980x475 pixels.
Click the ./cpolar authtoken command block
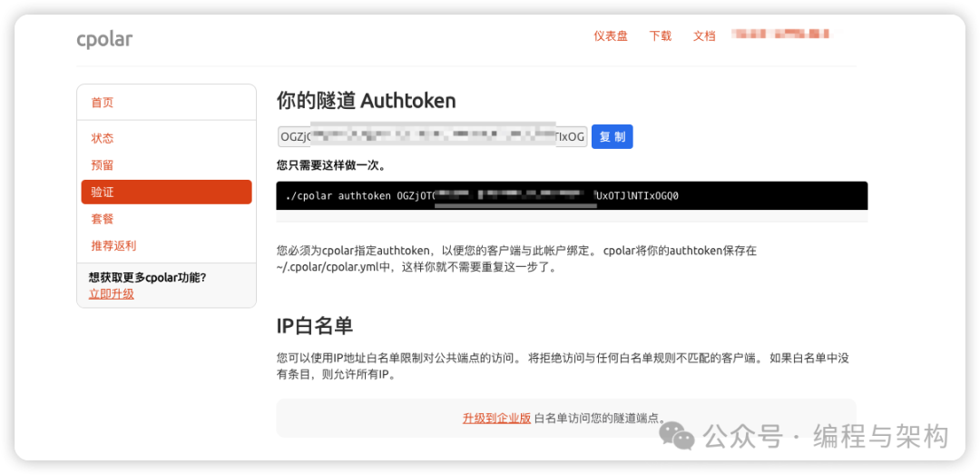coord(572,196)
